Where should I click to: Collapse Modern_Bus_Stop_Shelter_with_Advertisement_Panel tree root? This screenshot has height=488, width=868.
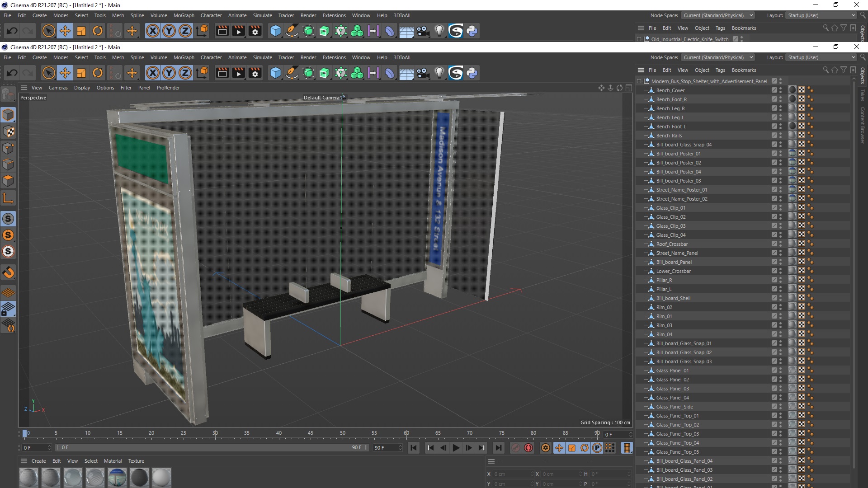(639, 81)
